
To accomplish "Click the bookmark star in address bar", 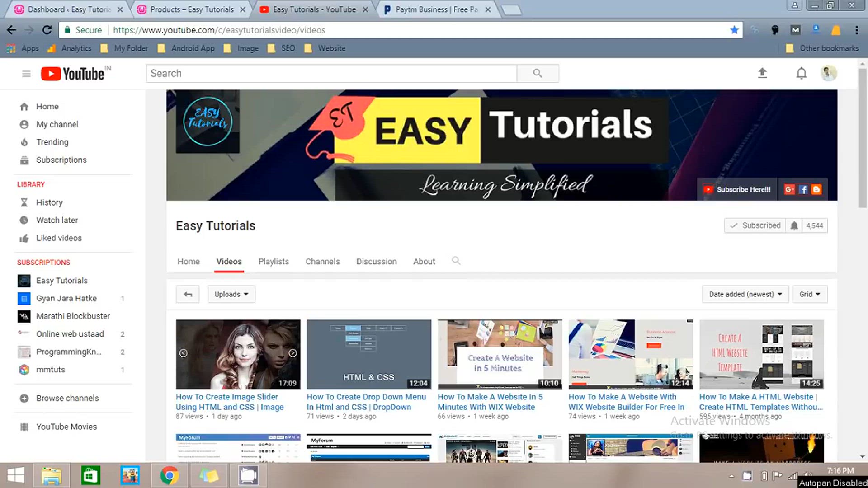I will (734, 30).
